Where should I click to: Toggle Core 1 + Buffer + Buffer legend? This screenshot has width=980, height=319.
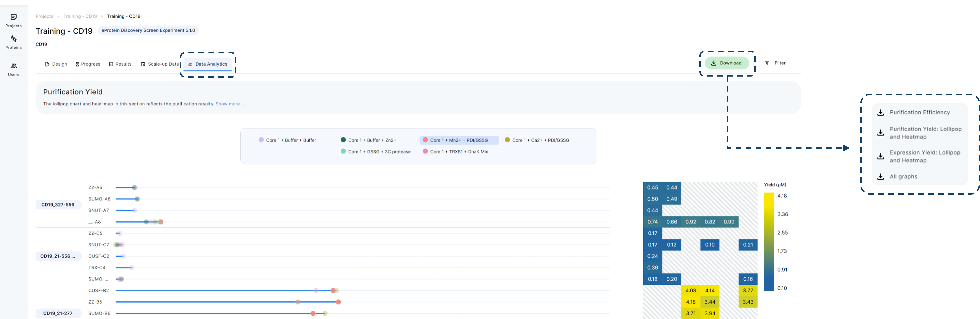[x=288, y=140]
